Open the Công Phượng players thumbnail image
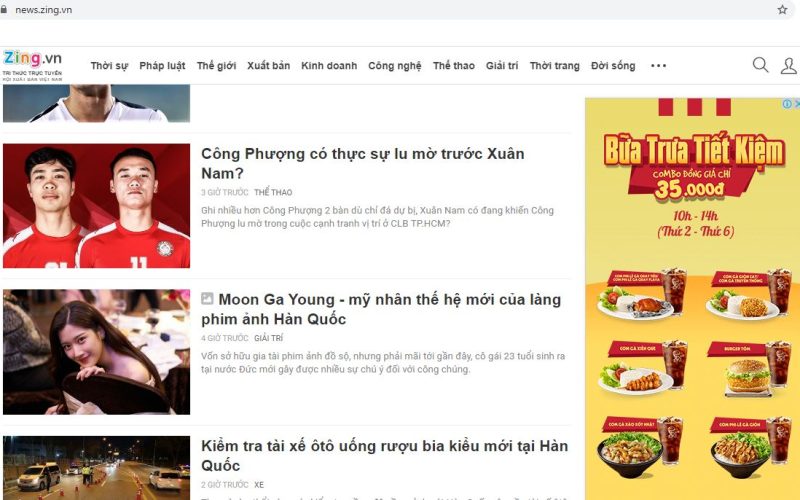 point(96,206)
